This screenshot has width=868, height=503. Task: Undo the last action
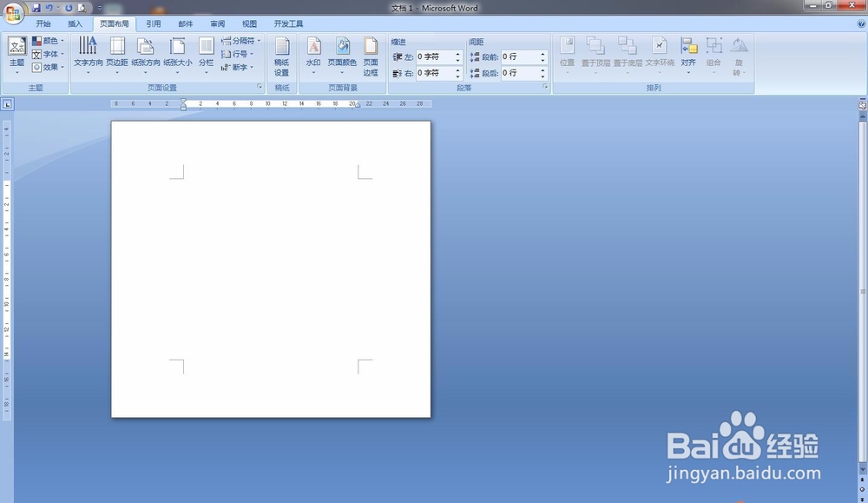49,8
